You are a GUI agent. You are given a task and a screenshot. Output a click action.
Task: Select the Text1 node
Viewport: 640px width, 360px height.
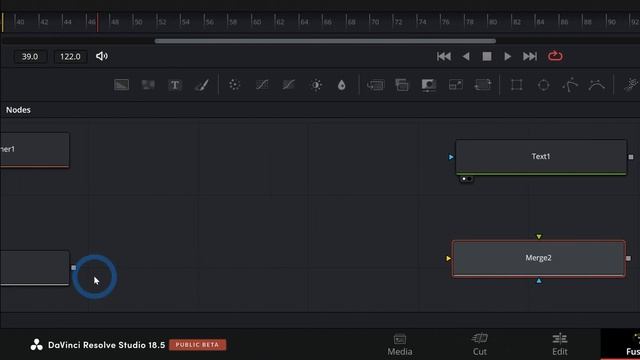coord(541,157)
